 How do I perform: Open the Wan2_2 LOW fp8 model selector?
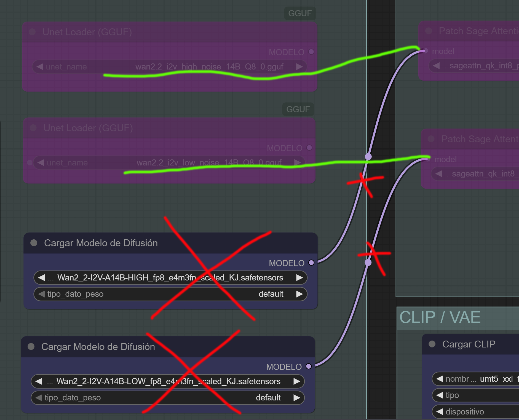pyautogui.click(x=168, y=381)
